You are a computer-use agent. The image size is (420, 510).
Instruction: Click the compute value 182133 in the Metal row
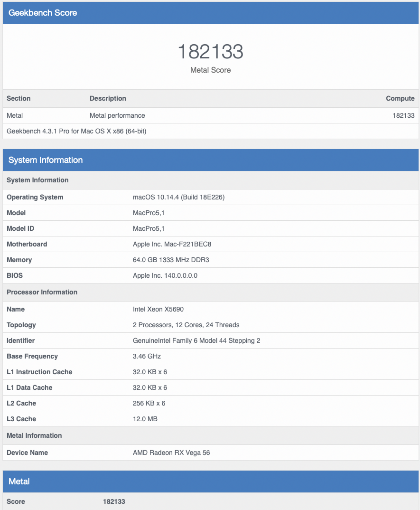click(403, 115)
